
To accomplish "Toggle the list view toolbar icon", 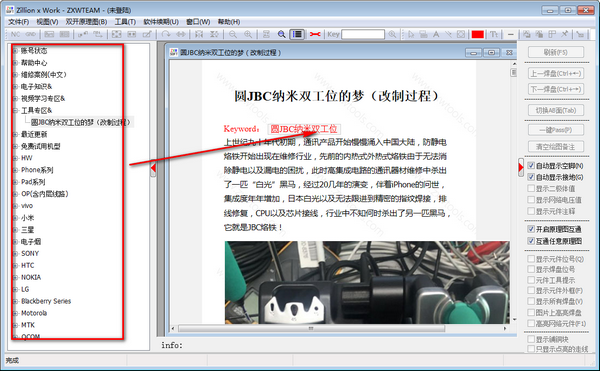I will coord(297,34).
